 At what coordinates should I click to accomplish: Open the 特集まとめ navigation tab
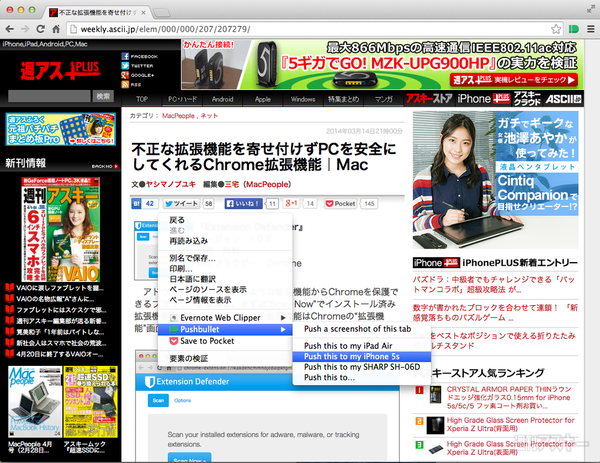(343, 99)
